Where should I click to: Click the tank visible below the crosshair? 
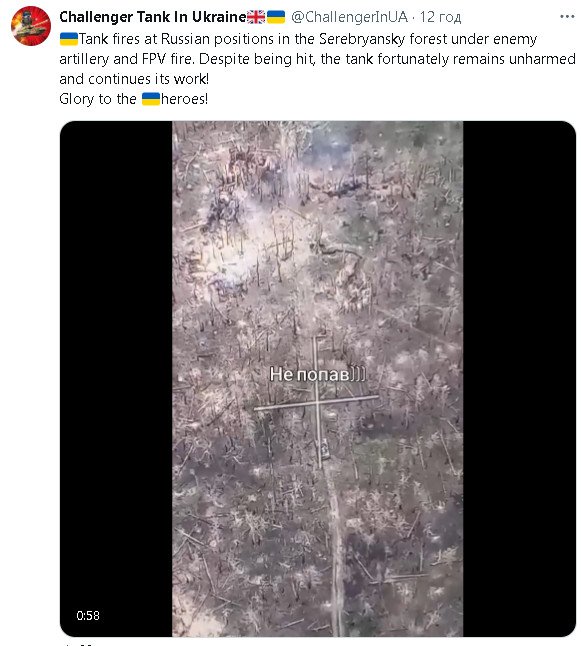coord(325,449)
